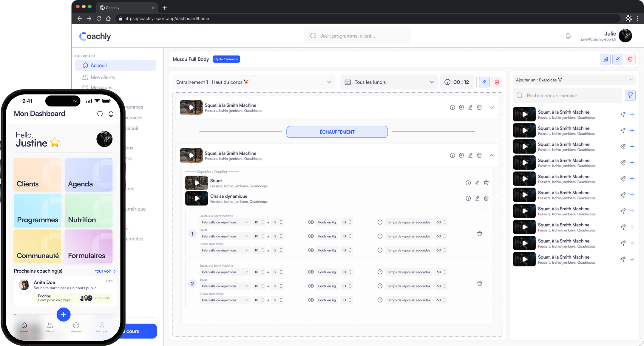Screen dimensions: 644x346
Task: Collapse the expanded Squat exercise card
Action: click(x=491, y=155)
